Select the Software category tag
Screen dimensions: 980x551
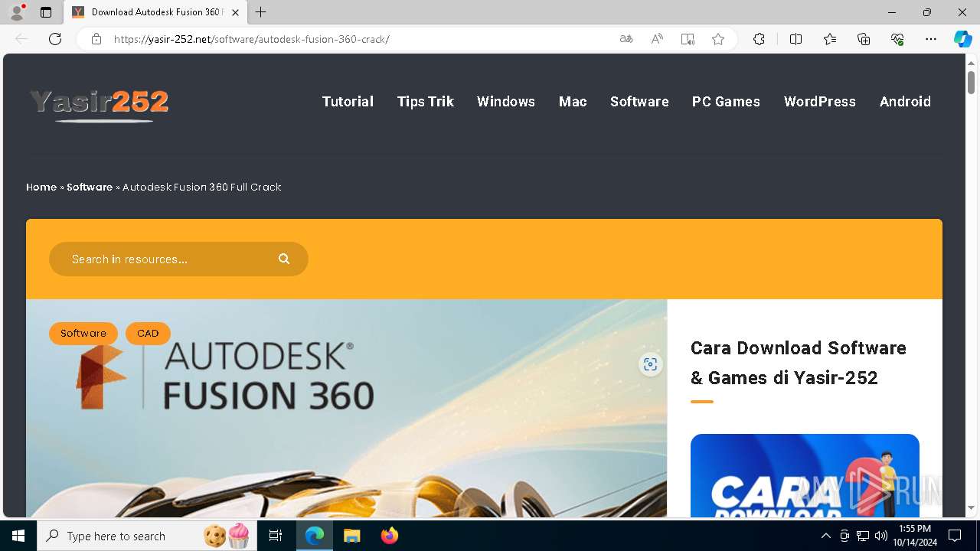pos(83,334)
